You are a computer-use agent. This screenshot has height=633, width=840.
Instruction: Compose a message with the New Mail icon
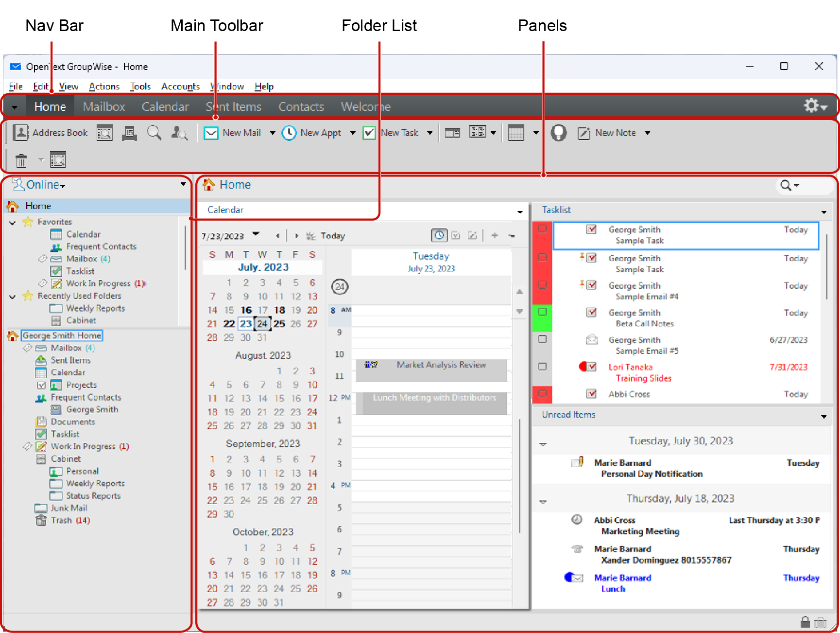(211, 133)
